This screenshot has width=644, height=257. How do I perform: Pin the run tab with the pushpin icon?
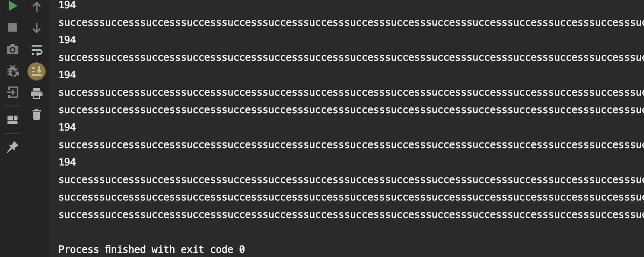coord(12,147)
